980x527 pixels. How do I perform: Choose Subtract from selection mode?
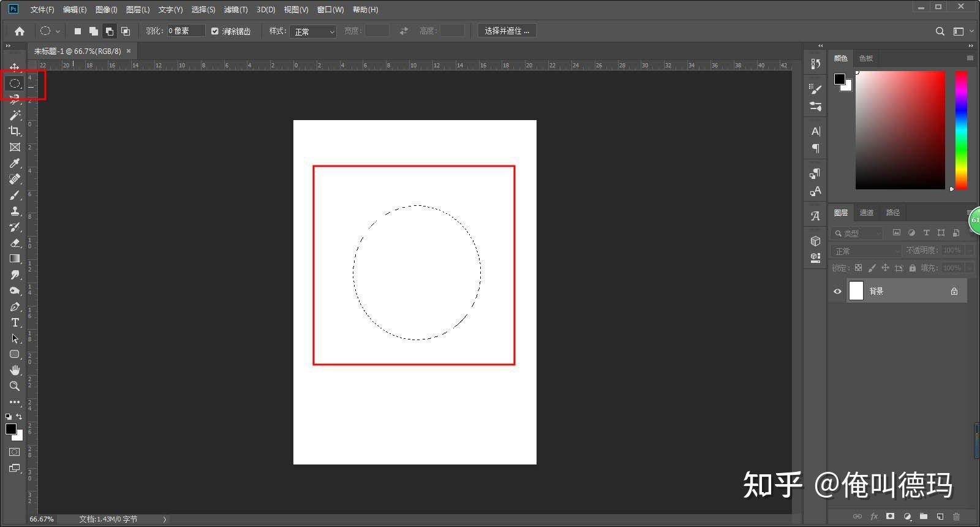point(110,31)
